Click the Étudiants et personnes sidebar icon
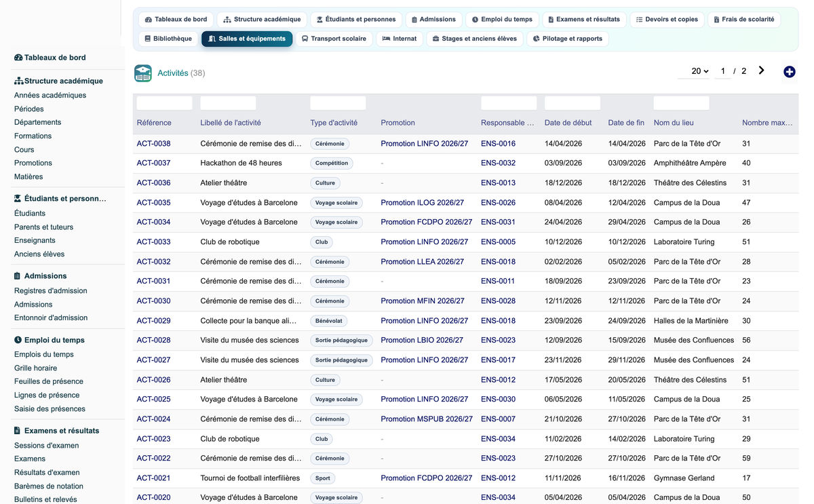This screenshot has height=504, width=814. [18, 199]
